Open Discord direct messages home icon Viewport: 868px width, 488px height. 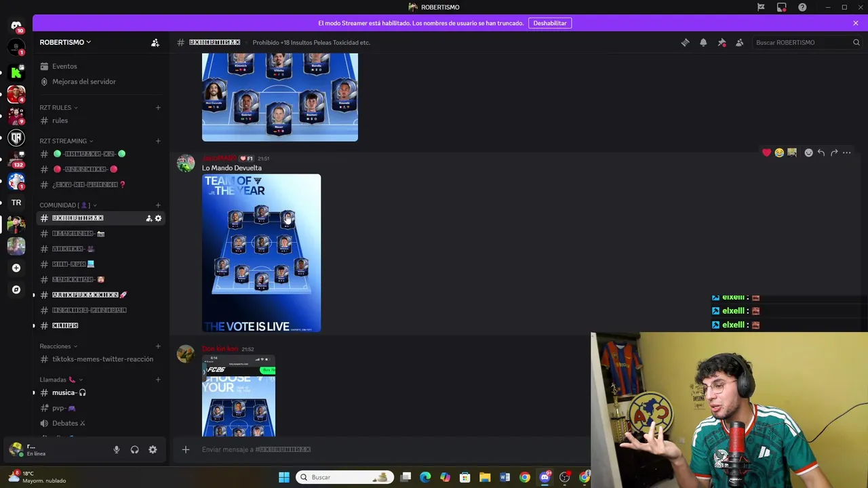(x=16, y=26)
